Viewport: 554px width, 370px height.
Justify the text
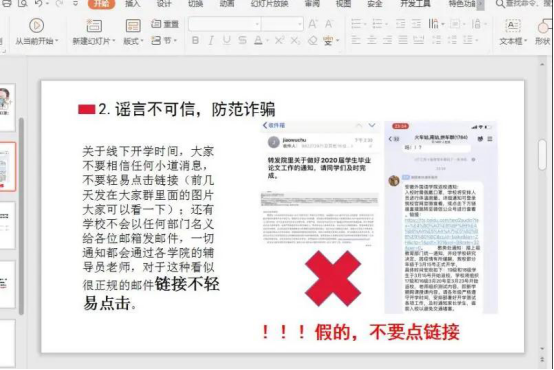(x=403, y=40)
